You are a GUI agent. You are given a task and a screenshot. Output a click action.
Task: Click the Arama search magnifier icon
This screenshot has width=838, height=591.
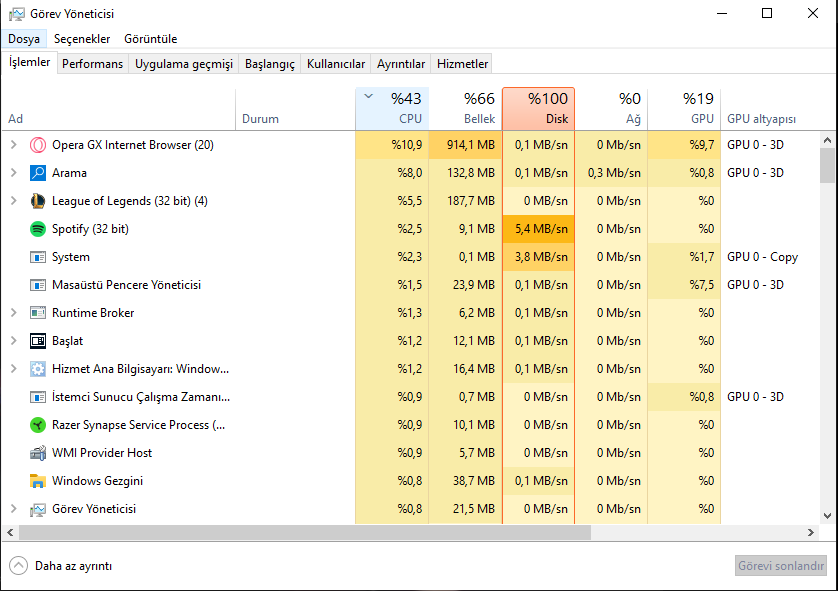38,173
